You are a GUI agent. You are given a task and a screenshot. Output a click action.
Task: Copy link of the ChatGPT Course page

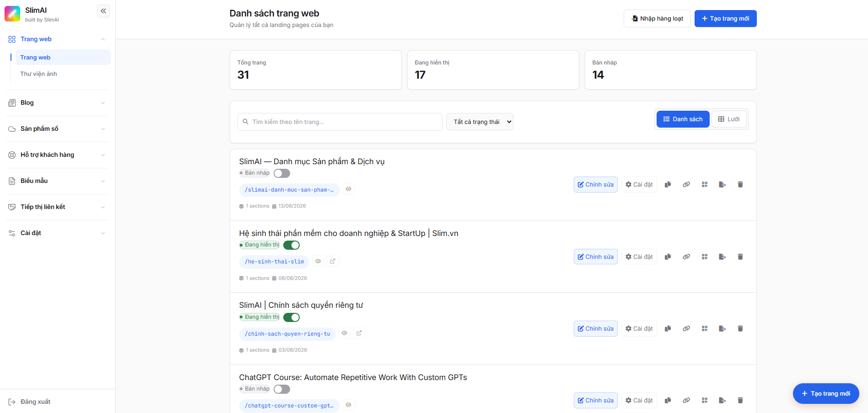point(686,400)
